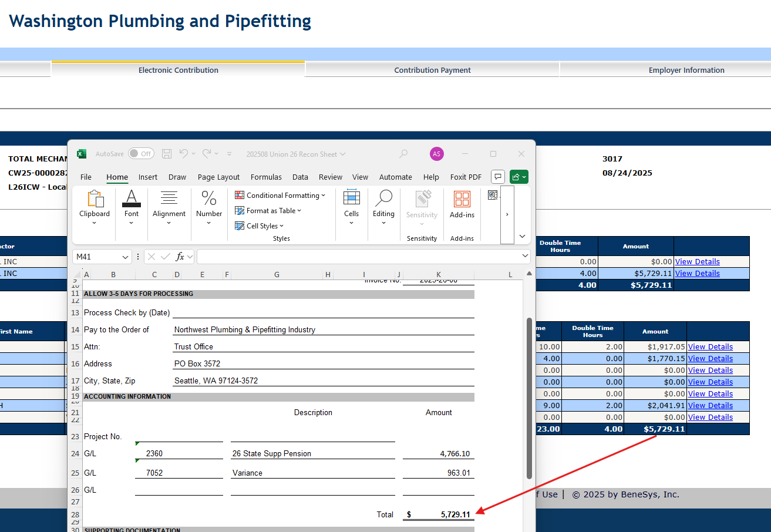Click View Details for the $2,041.91 row
Screen dimensions: 771x532
click(711, 406)
